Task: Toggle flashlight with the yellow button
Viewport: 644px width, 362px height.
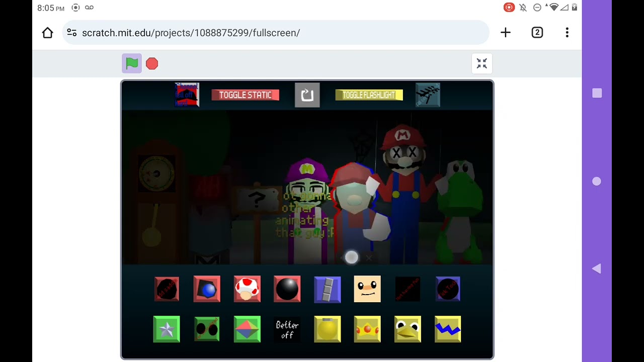Action: point(369,95)
